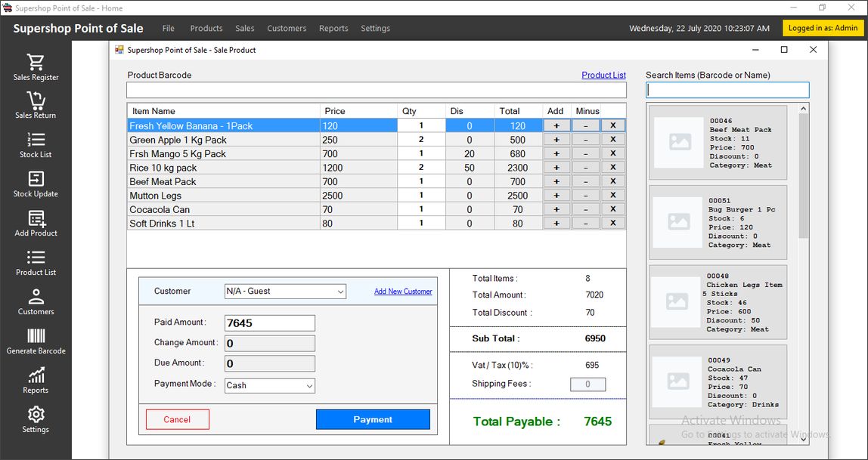The image size is (868, 460).
Task: Remove Mutton Legs from the cart
Action: tap(613, 196)
